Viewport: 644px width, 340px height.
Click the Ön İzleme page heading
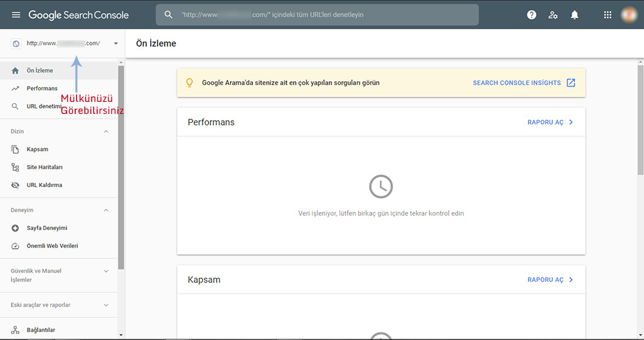point(156,44)
